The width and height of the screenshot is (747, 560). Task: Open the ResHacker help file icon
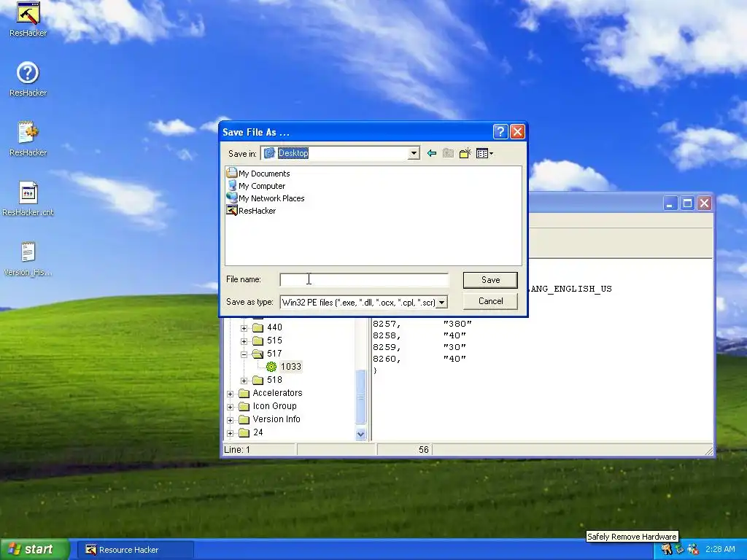click(28, 73)
